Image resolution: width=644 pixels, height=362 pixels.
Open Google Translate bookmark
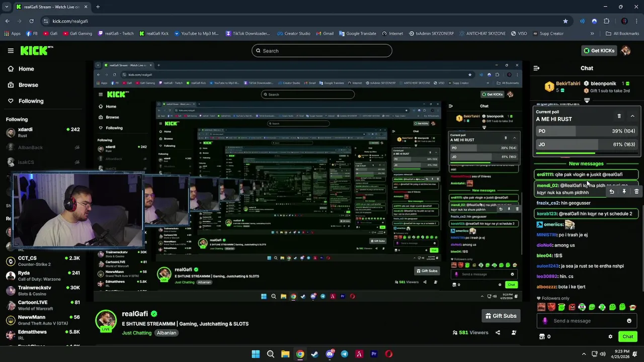pyautogui.click(x=357, y=34)
